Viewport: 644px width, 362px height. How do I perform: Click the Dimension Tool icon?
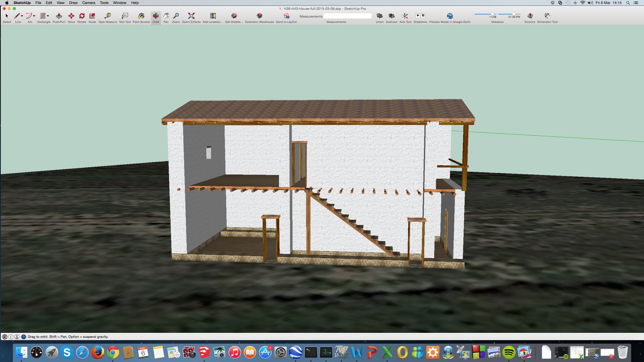tap(547, 16)
